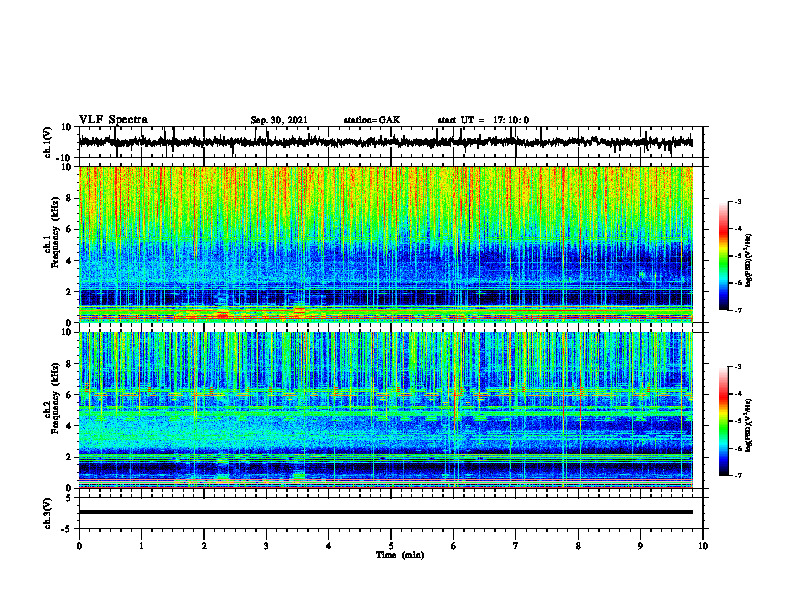Click the ch.1 voltage waveform trace
The height and width of the screenshot is (612, 792).
(385, 142)
